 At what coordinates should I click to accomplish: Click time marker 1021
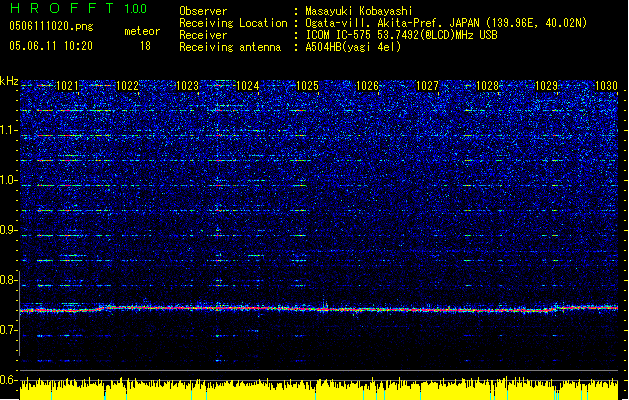click(67, 86)
